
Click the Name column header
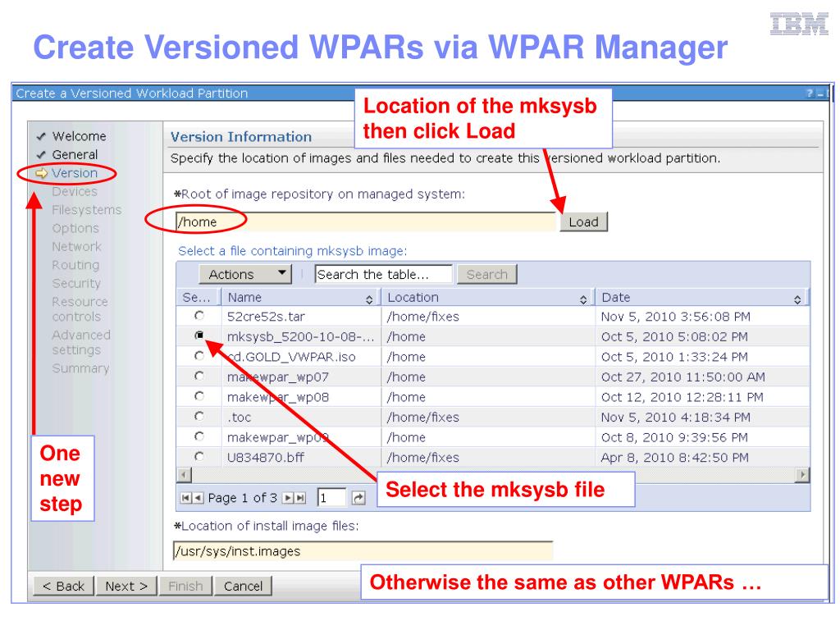click(x=301, y=297)
